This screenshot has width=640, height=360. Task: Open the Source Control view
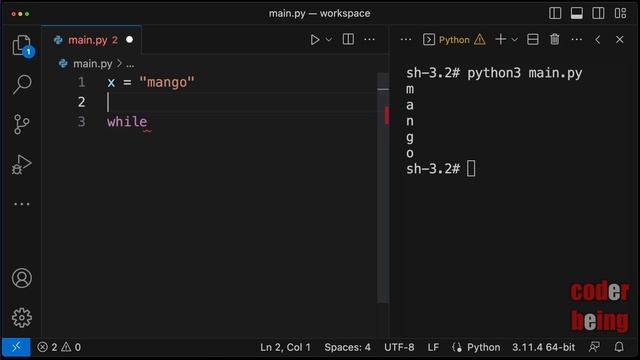tap(21, 124)
